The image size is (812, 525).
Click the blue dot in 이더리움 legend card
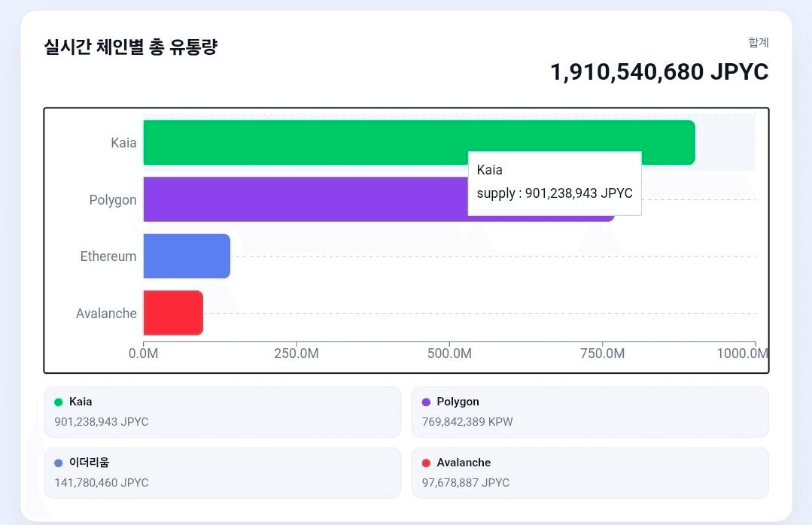[59, 463]
